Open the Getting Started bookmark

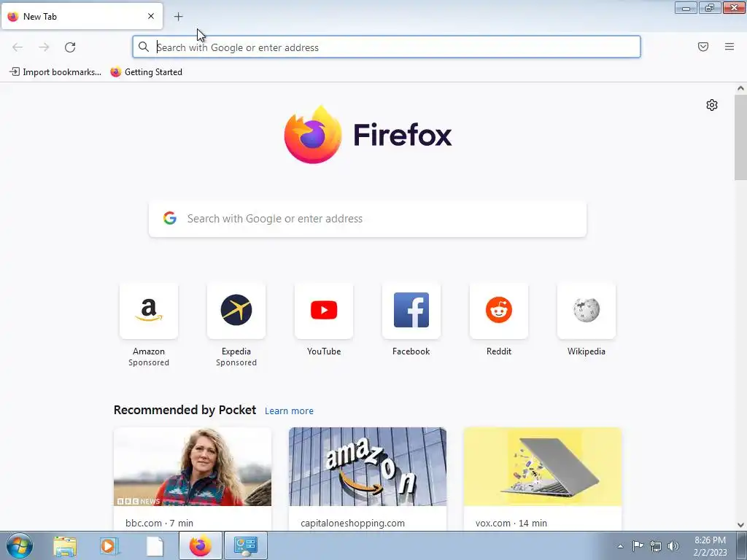146,72
